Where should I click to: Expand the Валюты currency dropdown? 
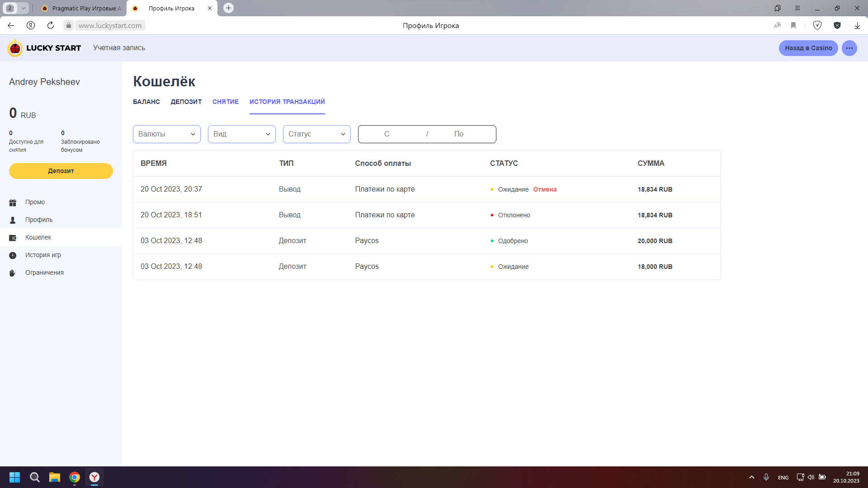(167, 134)
